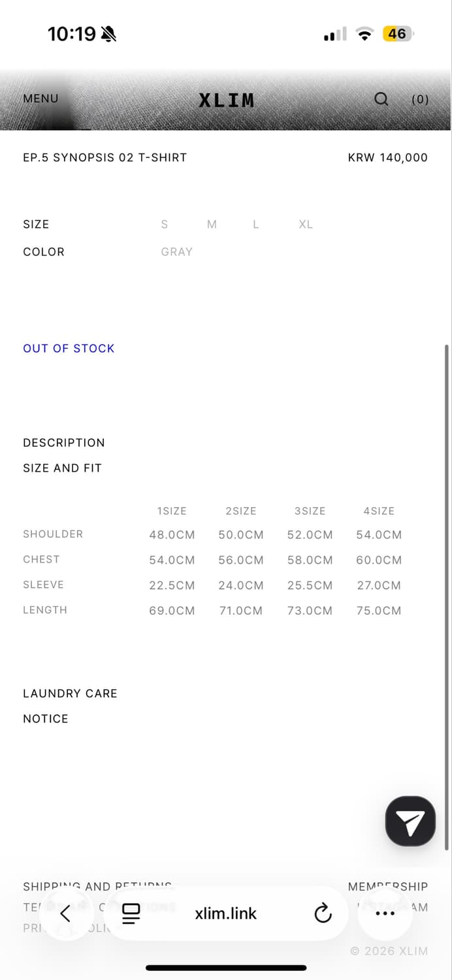Choose size XL option
452x980 pixels.
306,224
